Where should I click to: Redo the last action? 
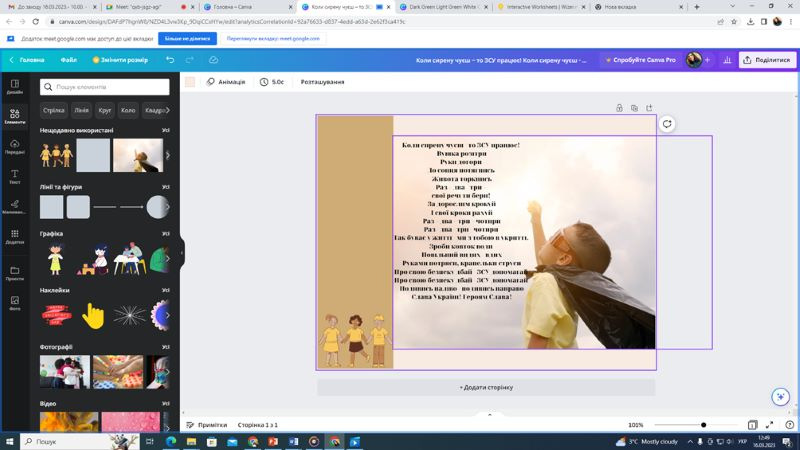190,60
